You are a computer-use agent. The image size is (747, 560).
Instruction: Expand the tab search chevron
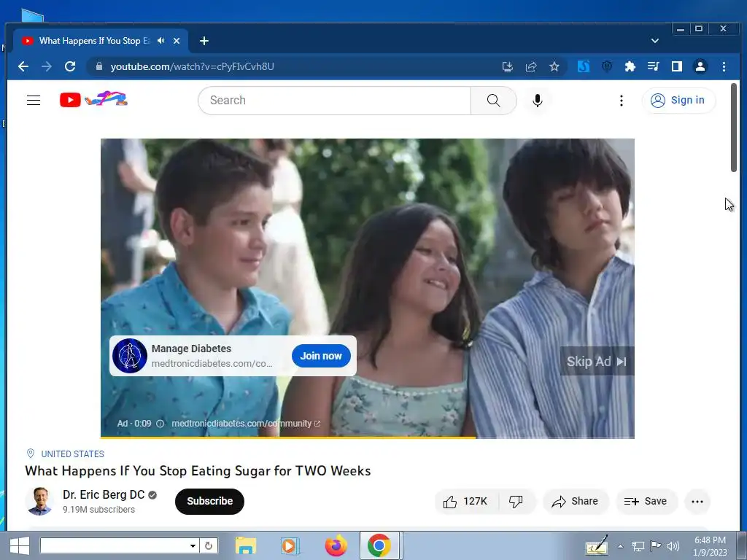point(655,41)
